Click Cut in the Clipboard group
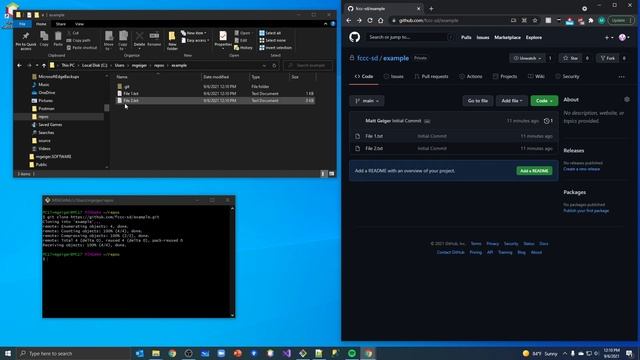Image resolution: width=640 pixels, height=360 pixels. [x=73, y=33]
